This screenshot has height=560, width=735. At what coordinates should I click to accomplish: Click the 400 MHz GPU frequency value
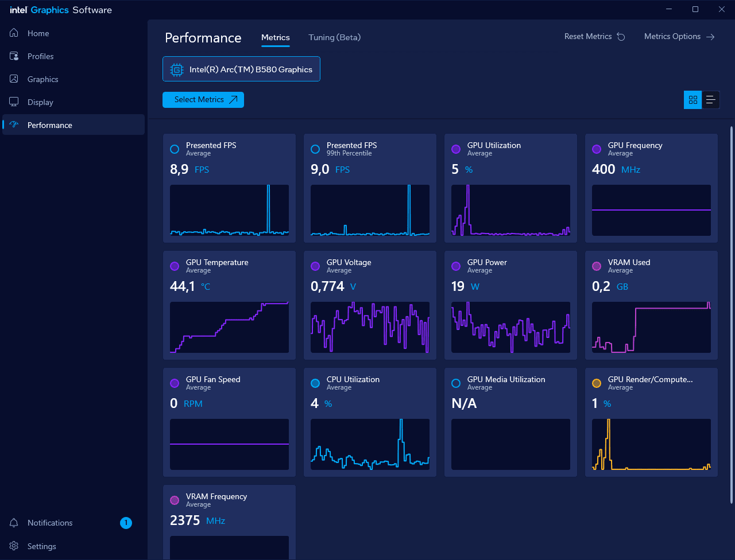point(616,169)
